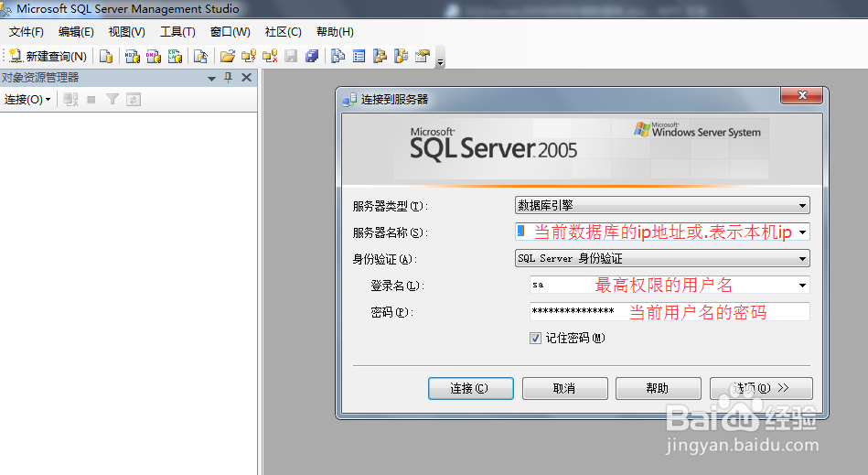The image size is (868, 475).
Task: Click the Stop icon in Object Explorer
Action: coord(91,100)
